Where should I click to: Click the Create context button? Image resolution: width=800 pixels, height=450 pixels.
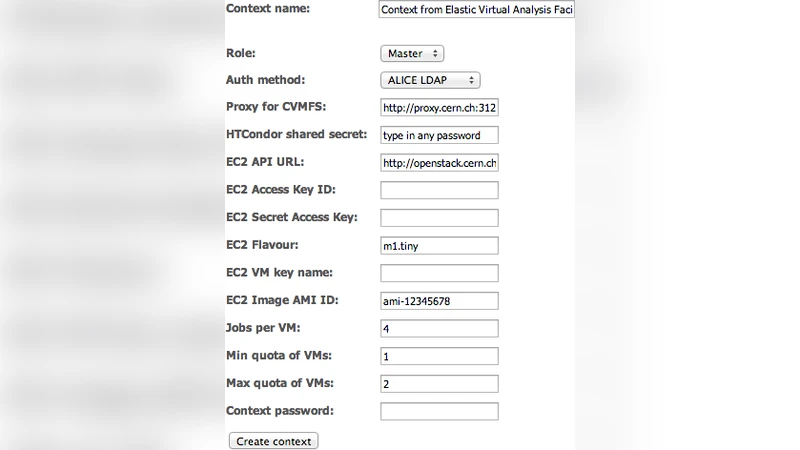(274, 441)
